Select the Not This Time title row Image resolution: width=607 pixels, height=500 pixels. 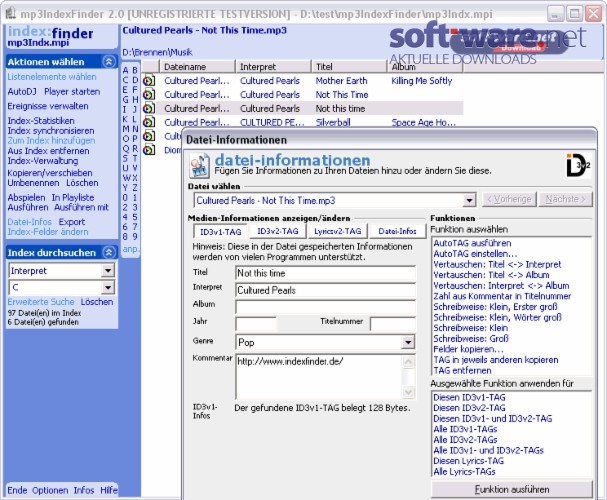(x=303, y=95)
